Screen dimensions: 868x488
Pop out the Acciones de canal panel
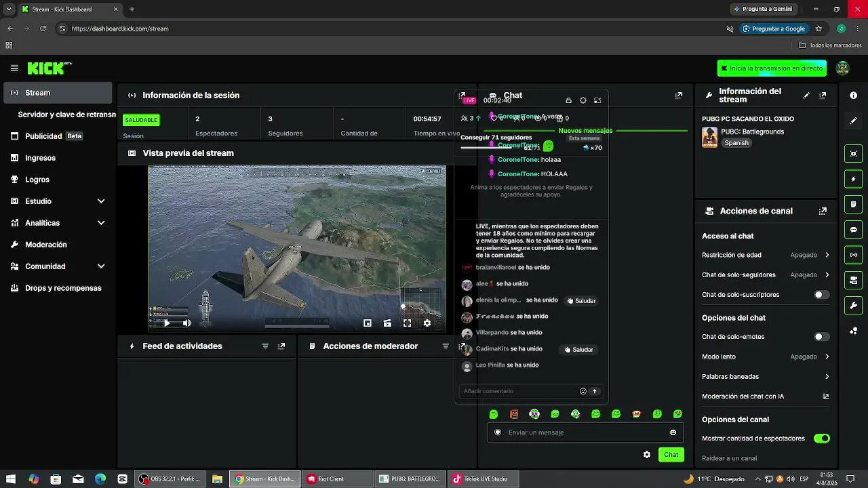[823, 211]
